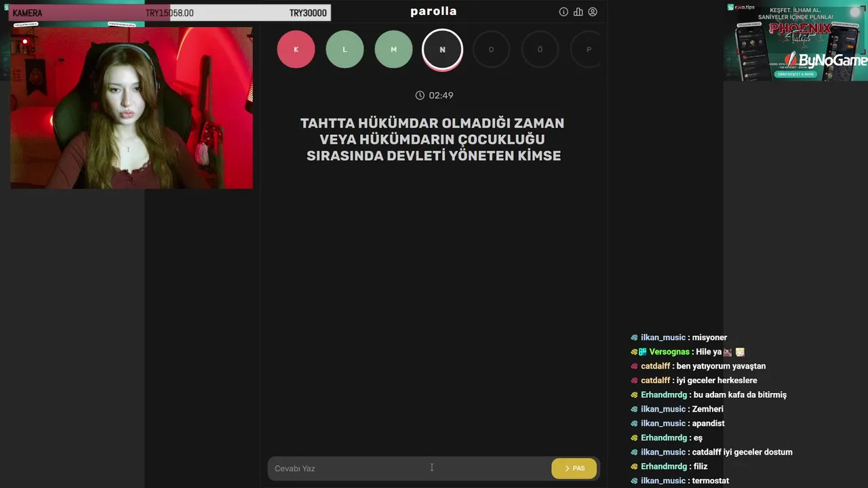The image size is (868, 488).
Task: Click the badge next to 'filiz' message
Action: pyautogui.click(x=634, y=466)
